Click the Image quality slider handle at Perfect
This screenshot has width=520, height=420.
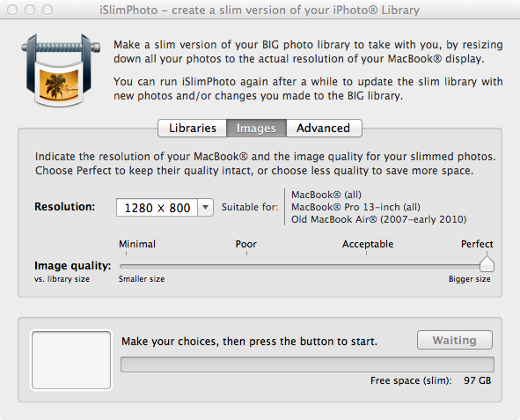pyautogui.click(x=487, y=264)
